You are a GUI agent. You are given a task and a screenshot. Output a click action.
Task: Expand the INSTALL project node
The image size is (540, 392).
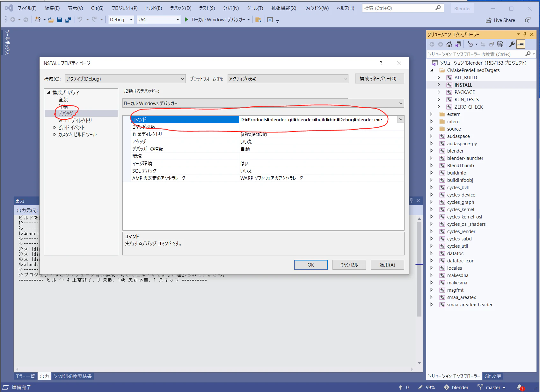pos(439,85)
